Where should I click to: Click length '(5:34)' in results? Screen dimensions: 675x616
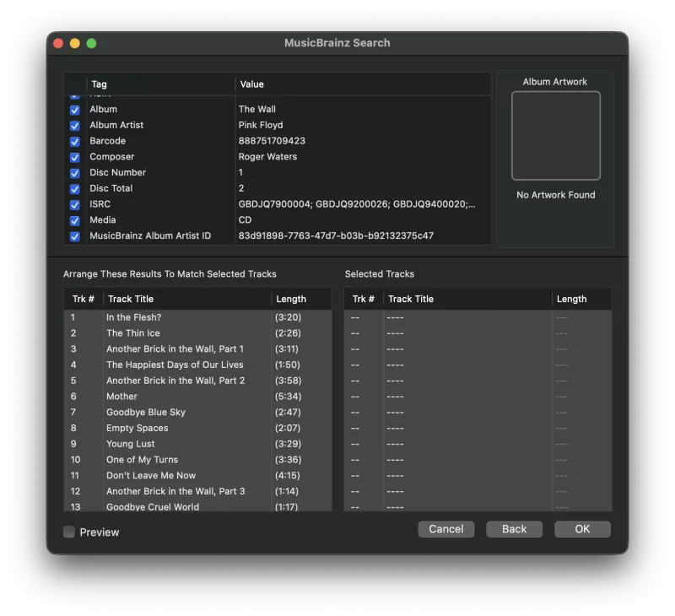tap(288, 397)
